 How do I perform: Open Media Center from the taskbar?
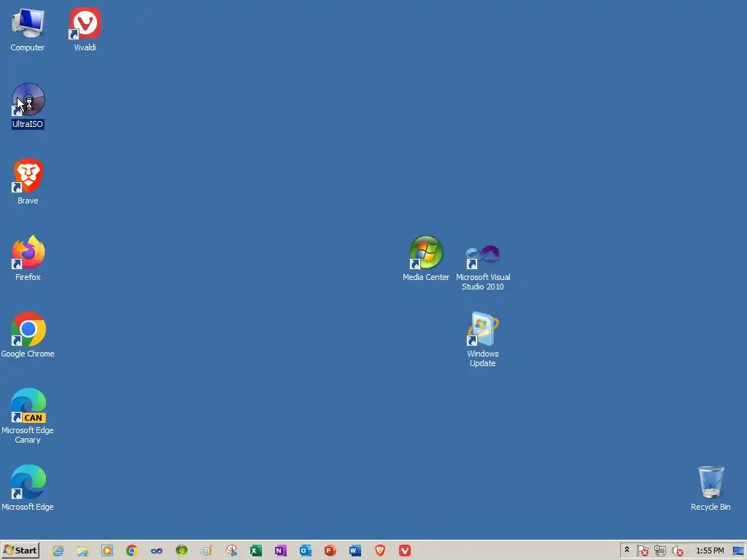[x=182, y=551]
